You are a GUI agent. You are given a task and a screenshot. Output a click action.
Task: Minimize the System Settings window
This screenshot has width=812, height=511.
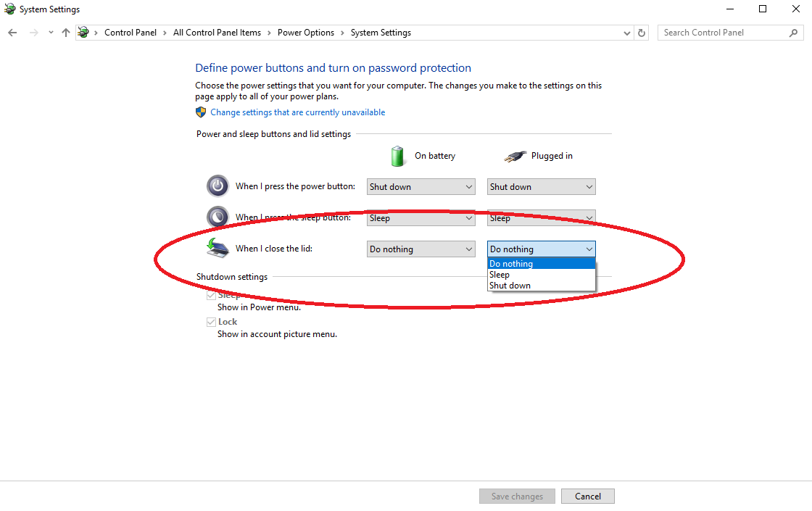click(730, 9)
